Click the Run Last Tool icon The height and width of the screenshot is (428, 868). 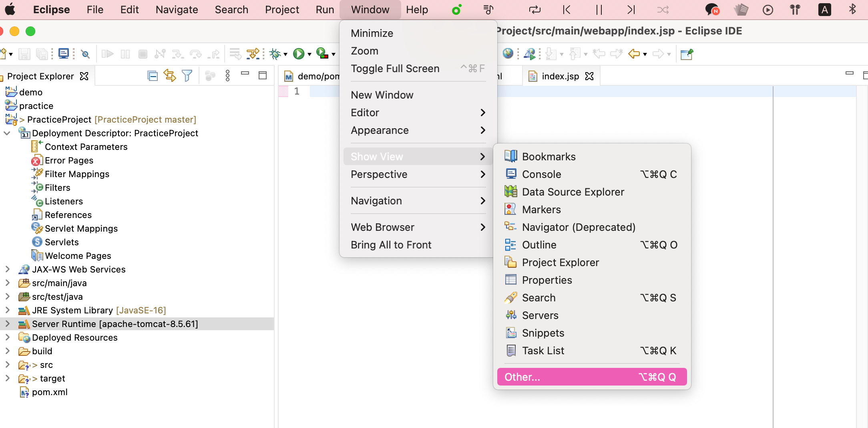pos(322,53)
